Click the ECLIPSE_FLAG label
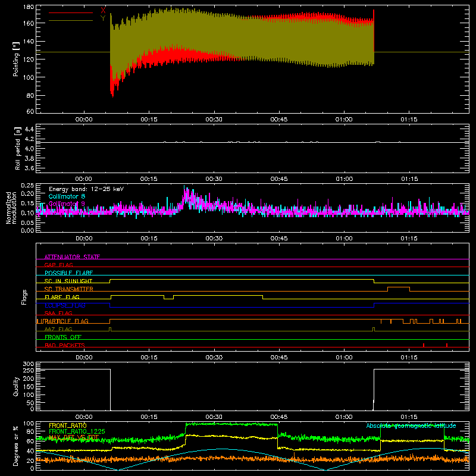This screenshot has width=476, height=476. click(65, 305)
